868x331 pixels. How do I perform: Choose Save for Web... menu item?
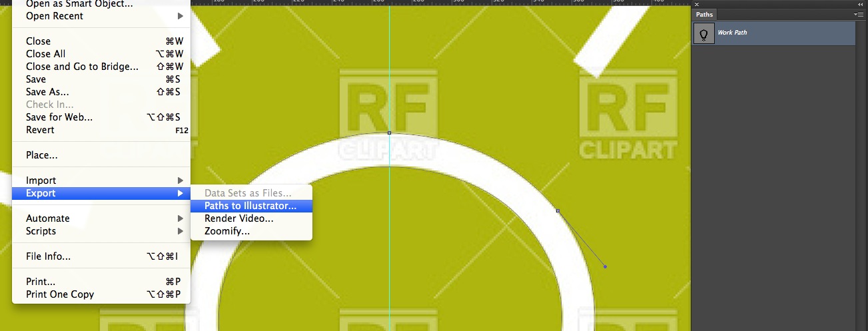(101, 117)
